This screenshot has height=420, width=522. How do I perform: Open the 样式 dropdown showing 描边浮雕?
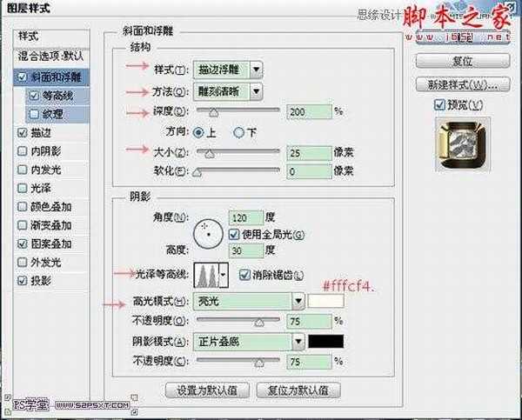[227, 70]
